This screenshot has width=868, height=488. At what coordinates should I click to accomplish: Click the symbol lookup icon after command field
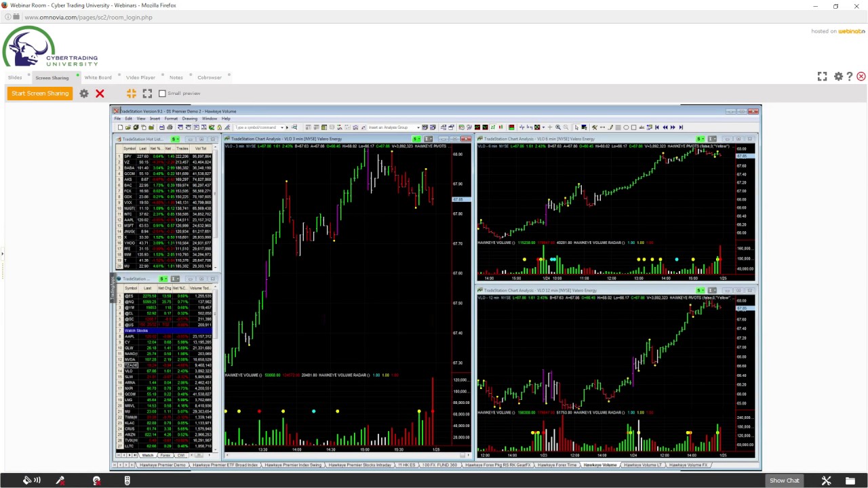pyautogui.click(x=294, y=127)
